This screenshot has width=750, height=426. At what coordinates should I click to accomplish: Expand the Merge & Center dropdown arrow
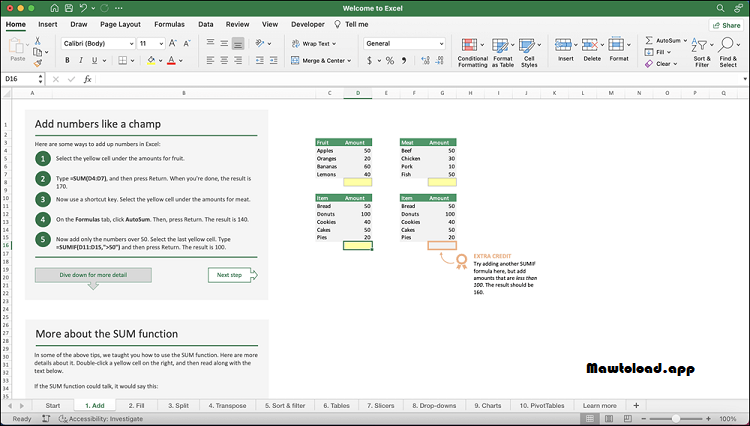click(349, 61)
